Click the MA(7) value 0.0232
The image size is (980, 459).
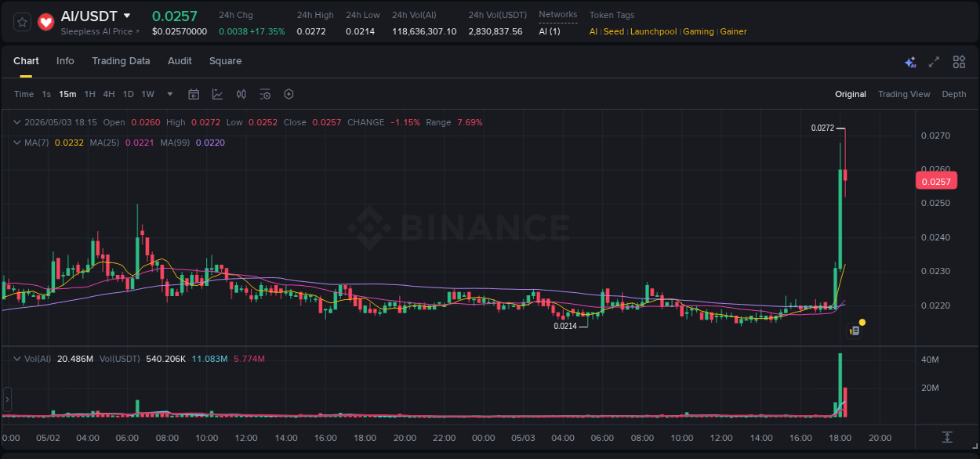[x=68, y=143]
